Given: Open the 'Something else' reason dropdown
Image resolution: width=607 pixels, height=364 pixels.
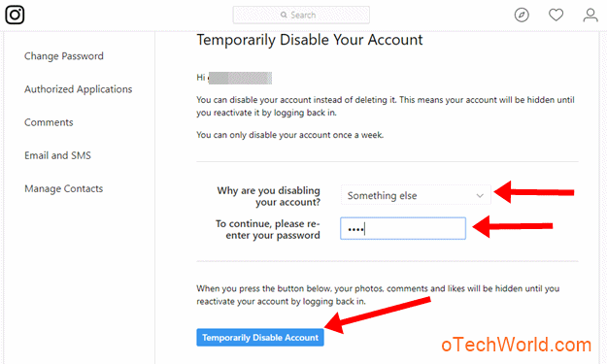Looking at the screenshot, I should [416, 195].
